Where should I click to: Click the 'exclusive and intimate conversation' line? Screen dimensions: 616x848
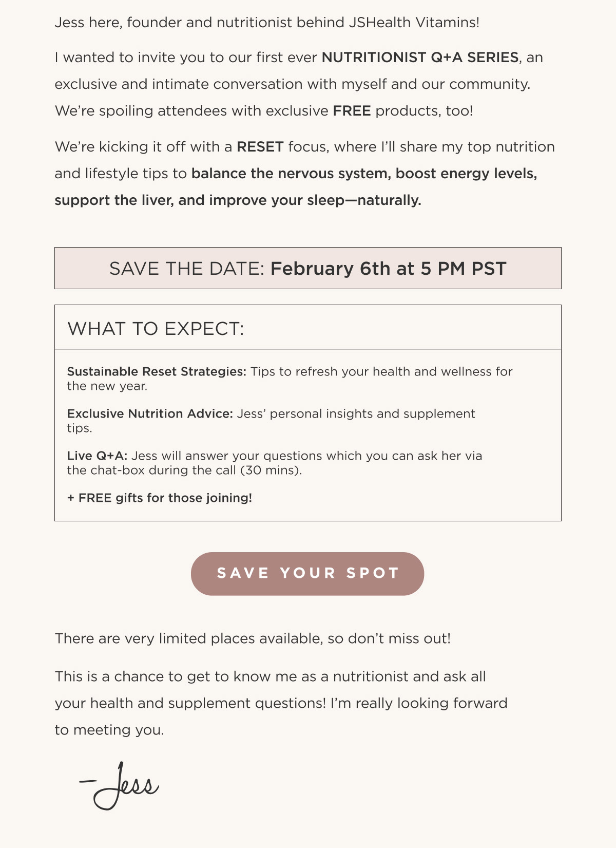coord(293,84)
